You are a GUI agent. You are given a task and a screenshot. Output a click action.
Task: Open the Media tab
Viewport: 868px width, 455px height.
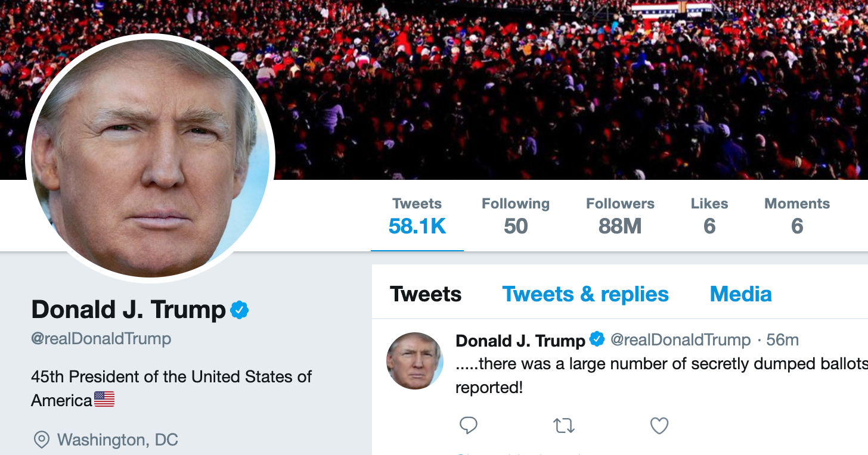(740, 294)
